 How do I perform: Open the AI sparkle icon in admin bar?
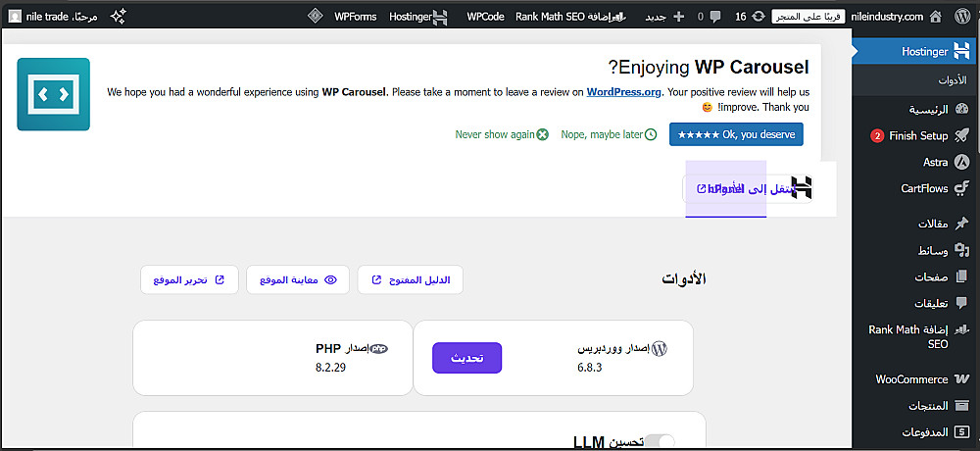[119, 17]
